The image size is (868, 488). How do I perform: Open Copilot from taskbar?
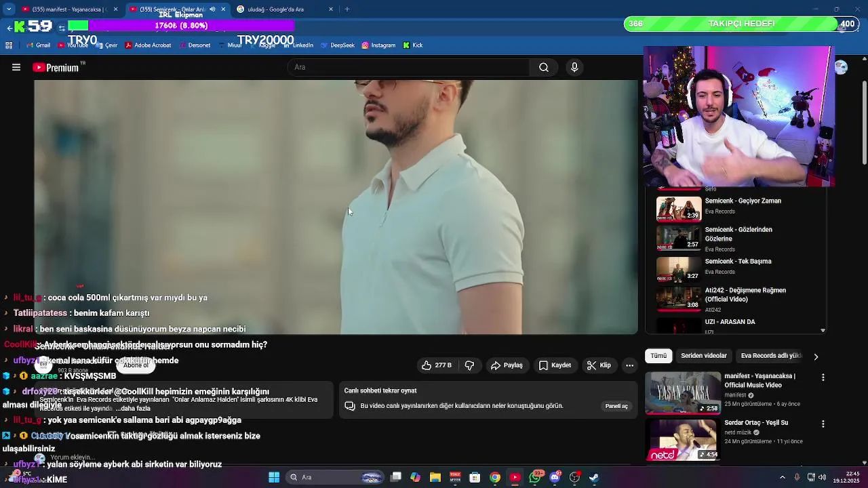(415, 478)
